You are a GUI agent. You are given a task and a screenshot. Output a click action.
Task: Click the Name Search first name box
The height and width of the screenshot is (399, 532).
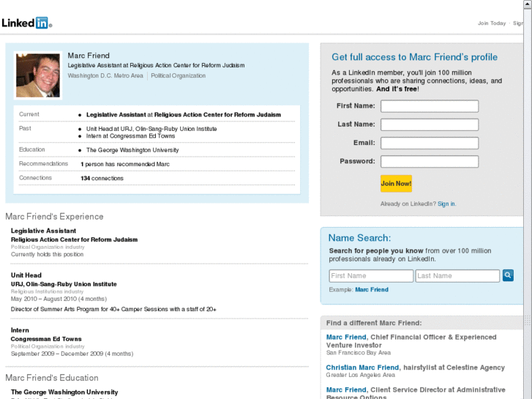371,276
